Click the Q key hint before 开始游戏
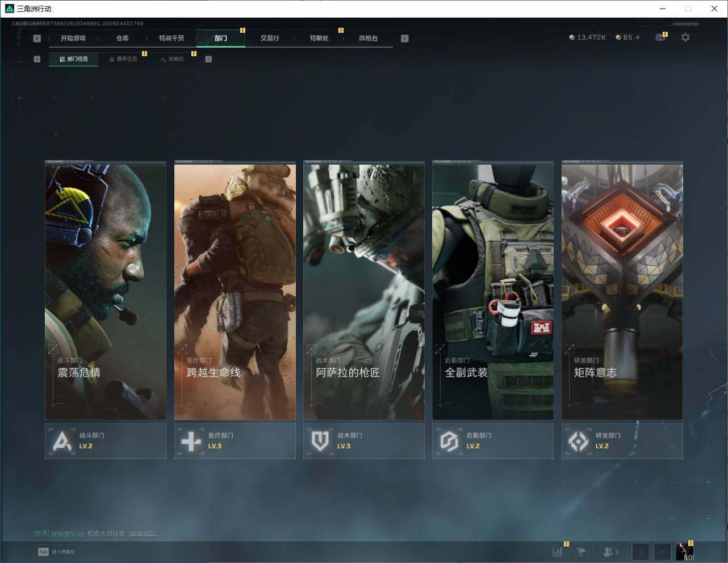Screen dimensions: 728x563 (x=37, y=39)
